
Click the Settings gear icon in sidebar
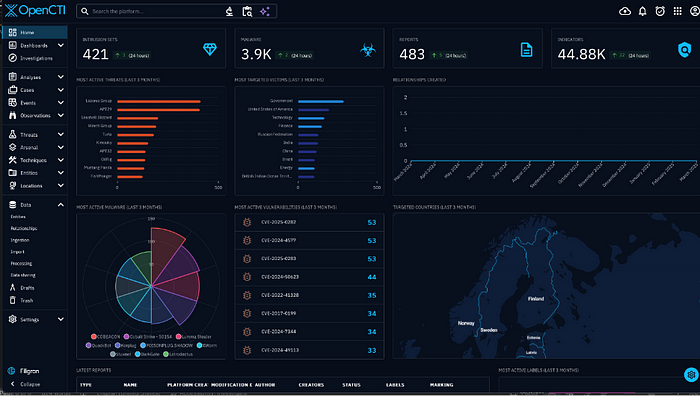pos(12,319)
